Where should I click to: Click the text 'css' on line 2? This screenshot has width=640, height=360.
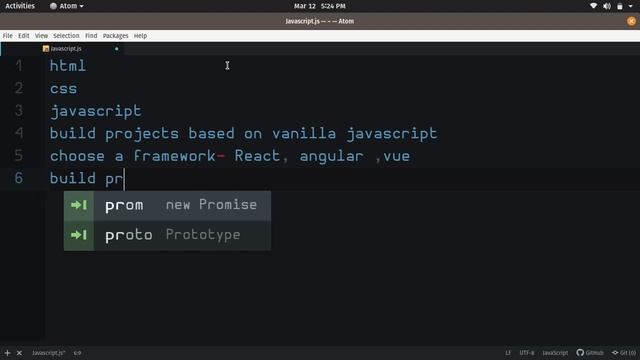(63, 89)
